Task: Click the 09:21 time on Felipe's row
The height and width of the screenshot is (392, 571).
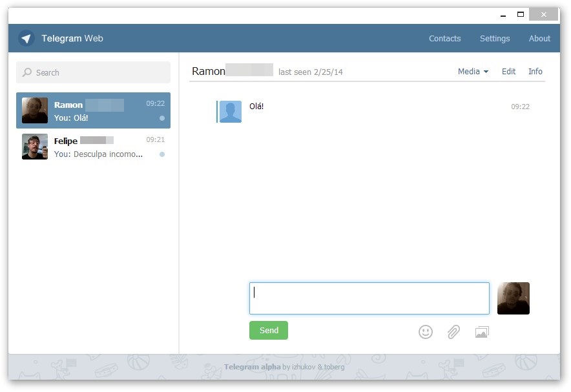Action: pos(156,139)
